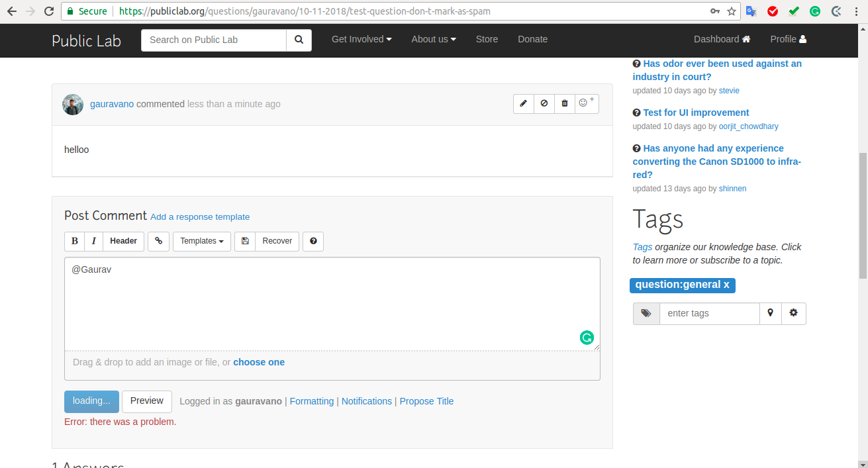Toggle Header formatting for the comment text

123,241
